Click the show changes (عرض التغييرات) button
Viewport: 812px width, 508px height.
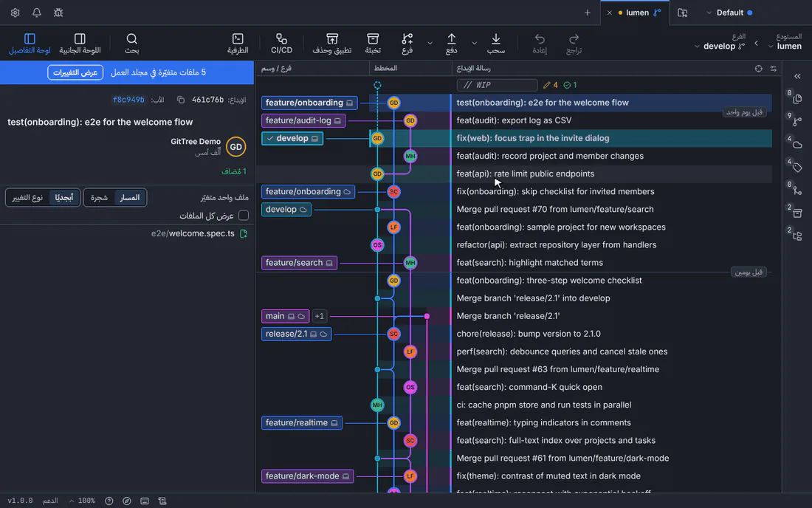tap(75, 72)
